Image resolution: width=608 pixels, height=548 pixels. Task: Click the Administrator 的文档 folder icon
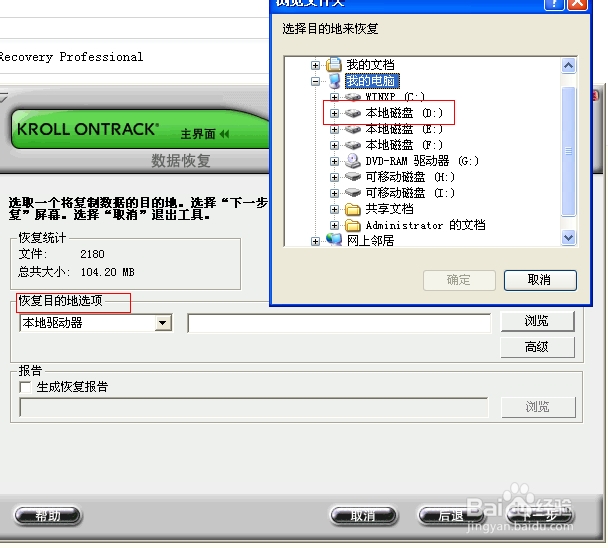click(x=353, y=225)
